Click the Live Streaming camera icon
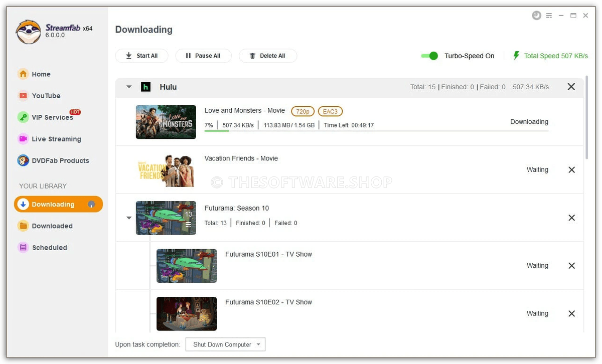This screenshot has height=364, width=602. (x=23, y=139)
